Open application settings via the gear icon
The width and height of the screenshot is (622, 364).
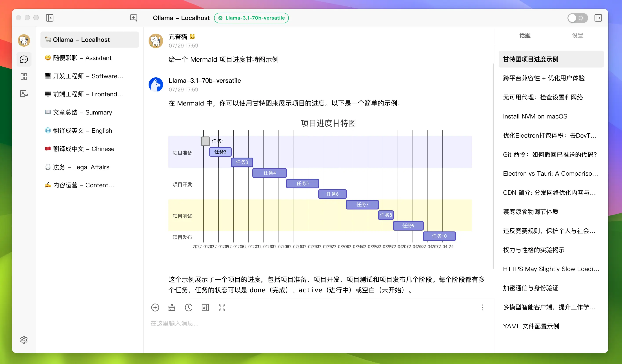(24, 340)
